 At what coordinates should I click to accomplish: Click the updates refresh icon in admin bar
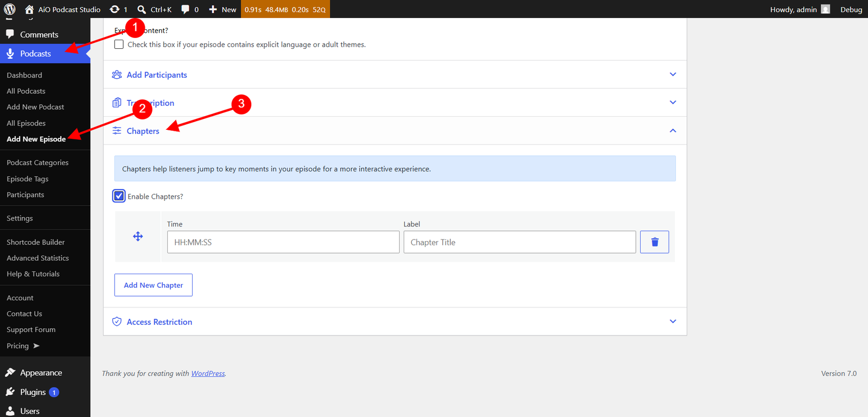114,9
